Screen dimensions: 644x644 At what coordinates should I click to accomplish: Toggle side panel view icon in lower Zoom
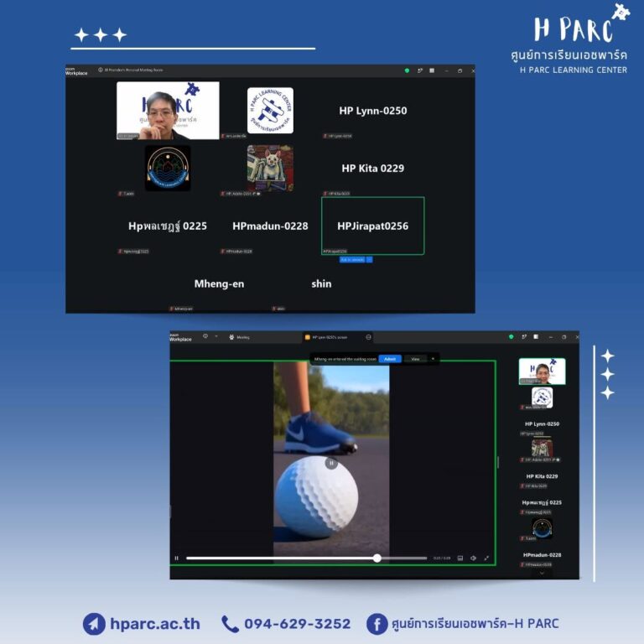pos(536,337)
